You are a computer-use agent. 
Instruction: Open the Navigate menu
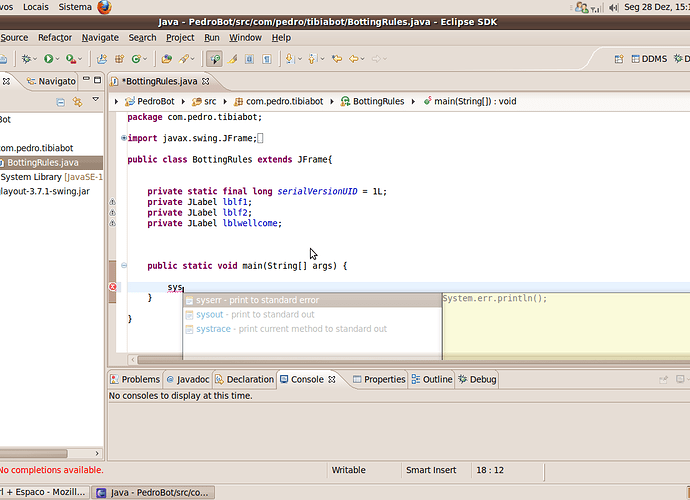click(x=100, y=38)
